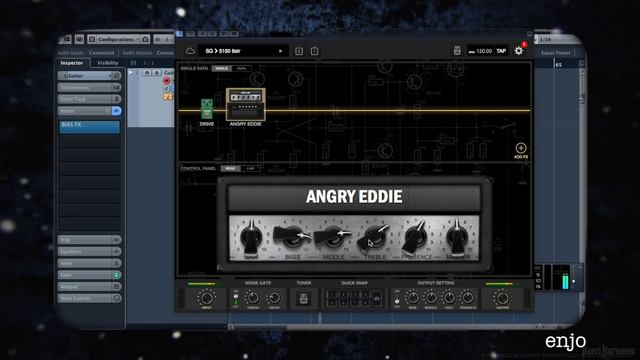640x360 pixels.
Task: Open the Equal Power dropdown in Cubase
Action: 557,53
